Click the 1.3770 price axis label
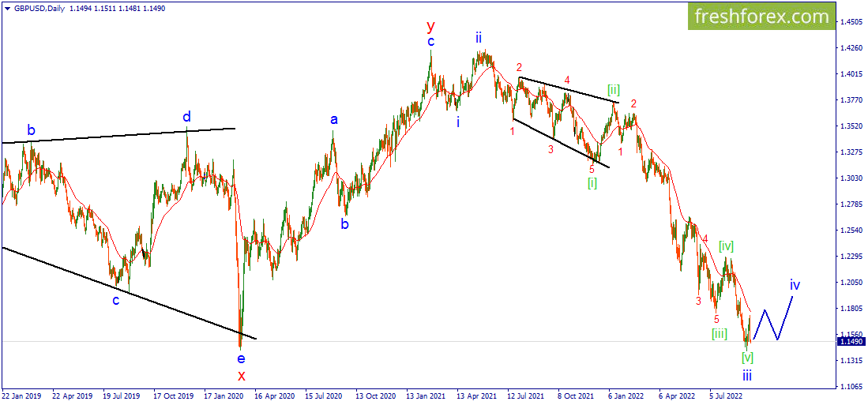The height and width of the screenshot is (405, 868). tap(851, 100)
